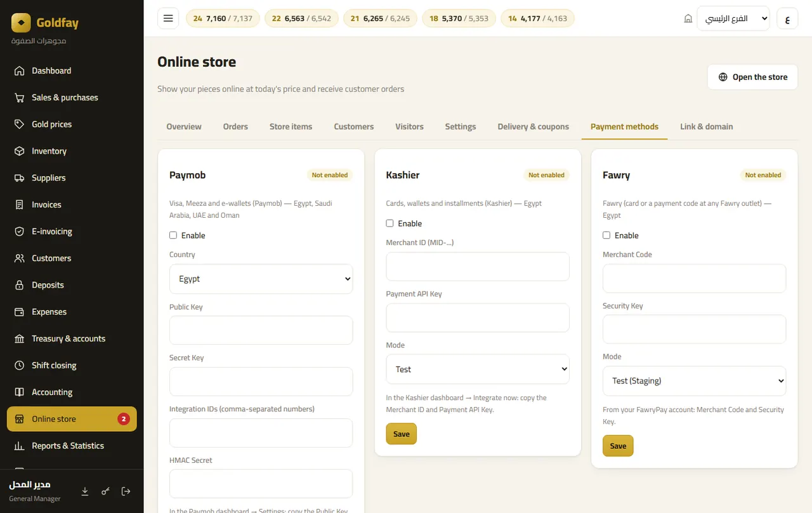Click the globe icon in the Open the store button
Viewport: 812px width, 513px height.
[x=723, y=77]
